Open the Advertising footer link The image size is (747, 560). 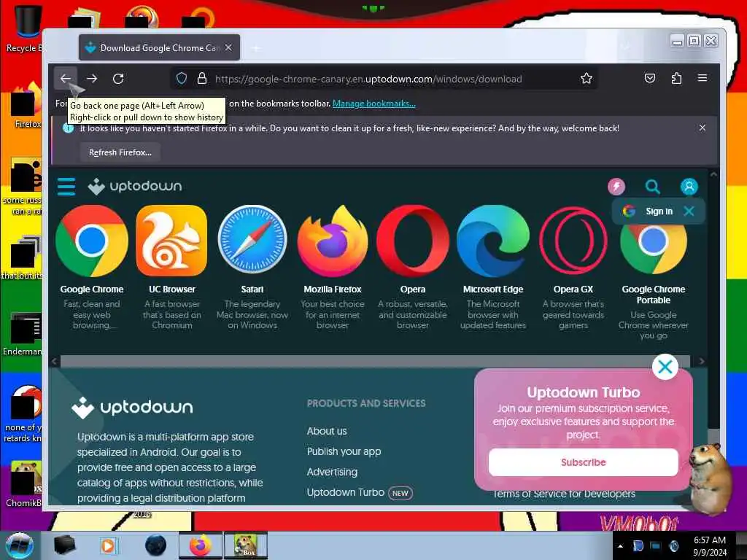(x=332, y=472)
